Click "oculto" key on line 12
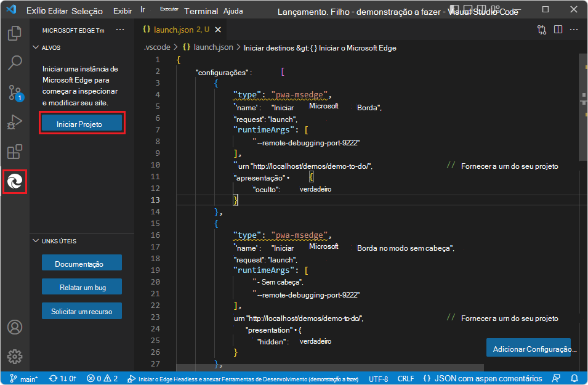The height and width of the screenshot is (385, 588). coord(266,190)
